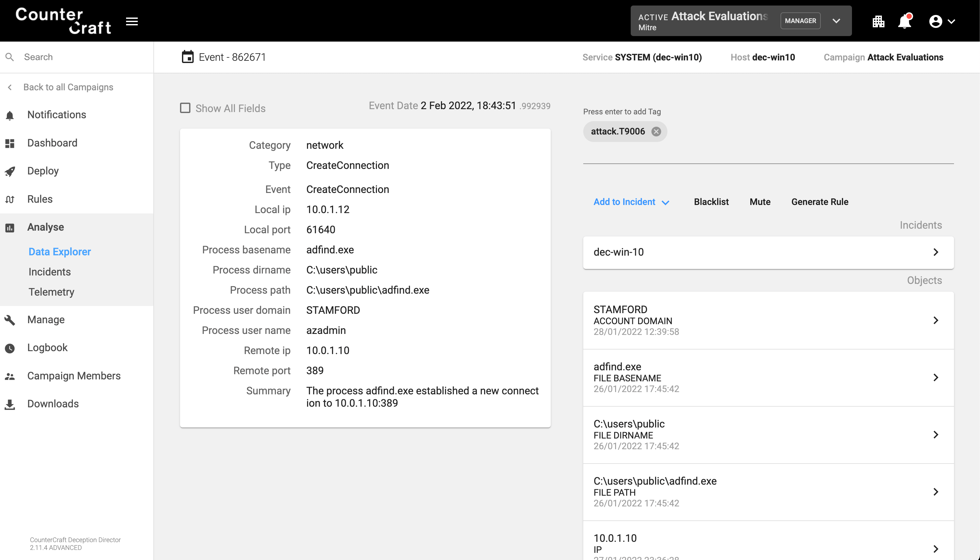Expand the Add to Incident dropdown
980x560 pixels.
[x=631, y=202]
